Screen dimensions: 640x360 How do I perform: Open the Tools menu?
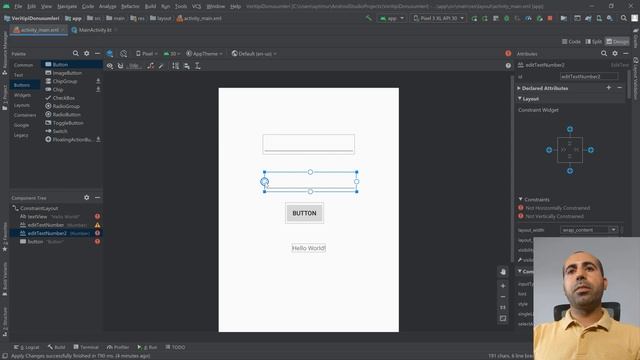[181, 7]
